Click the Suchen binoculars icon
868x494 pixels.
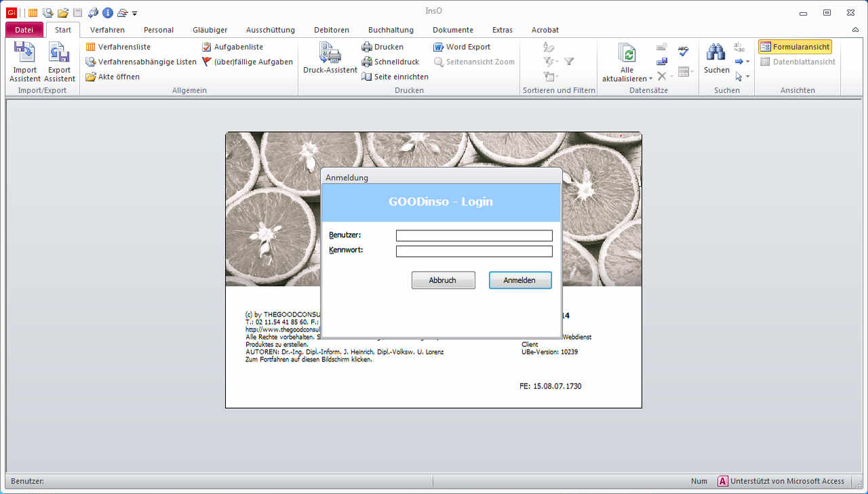pyautogui.click(x=716, y=52)
